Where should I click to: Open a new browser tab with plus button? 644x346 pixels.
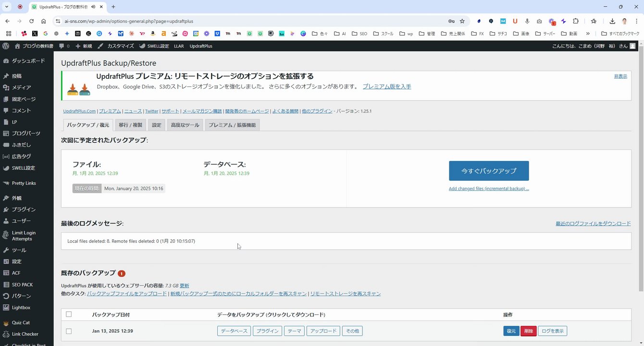click(x=113, y=7)
